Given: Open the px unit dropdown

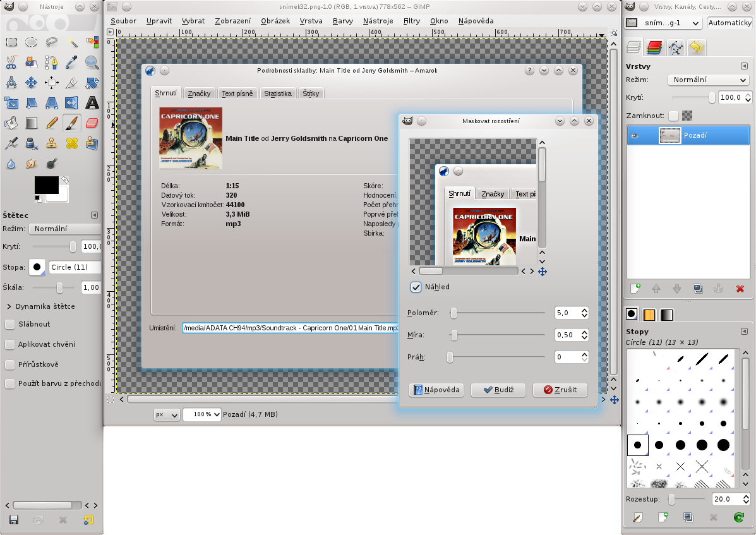Looking at the screenshot, I should pyautogui.click(x=167, y=414).
